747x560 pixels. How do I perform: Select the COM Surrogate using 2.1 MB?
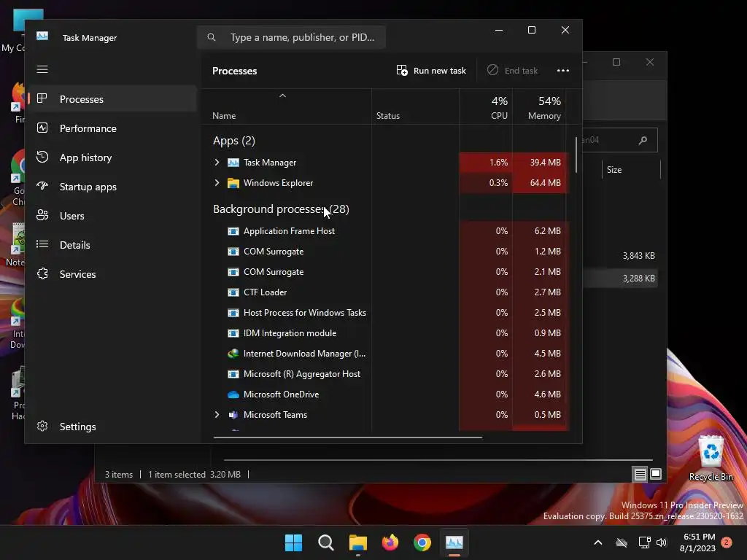coord(390,272)
